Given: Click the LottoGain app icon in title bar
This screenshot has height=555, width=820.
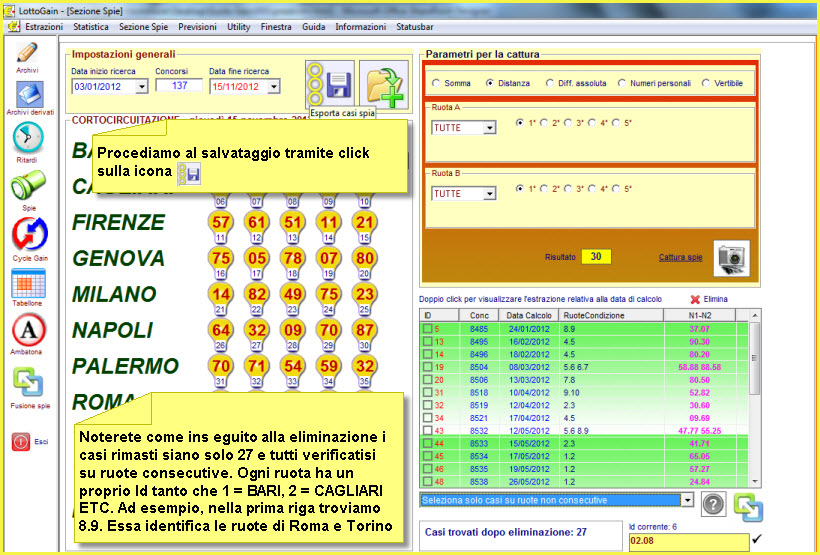Looking at the screenshot, I should pos(9,10).
